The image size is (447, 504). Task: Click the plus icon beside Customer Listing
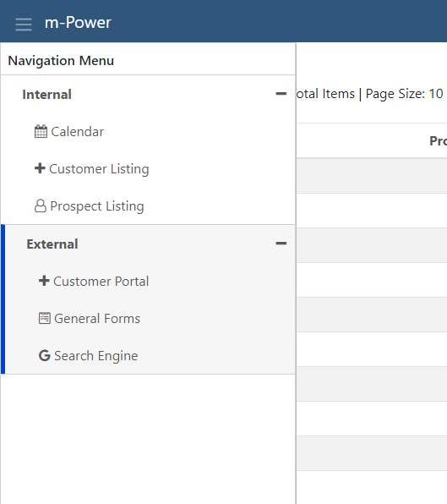(40, 168)
